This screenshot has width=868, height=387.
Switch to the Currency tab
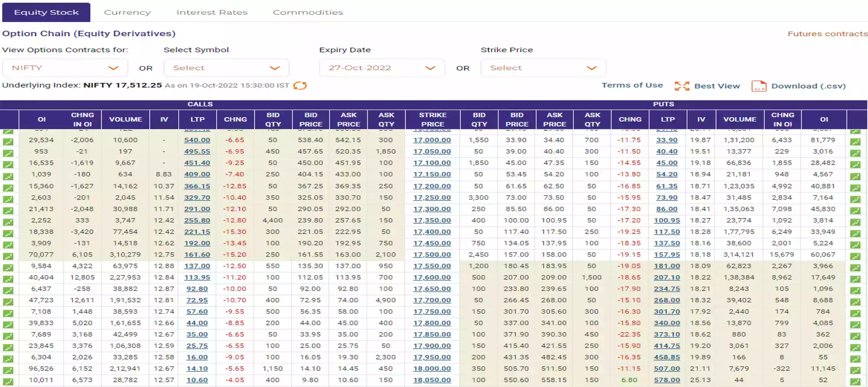point(127,12)
